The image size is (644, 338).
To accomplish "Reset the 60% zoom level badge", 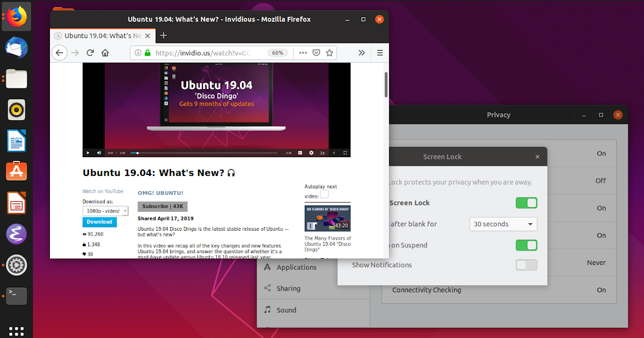I will pos(277,53).
